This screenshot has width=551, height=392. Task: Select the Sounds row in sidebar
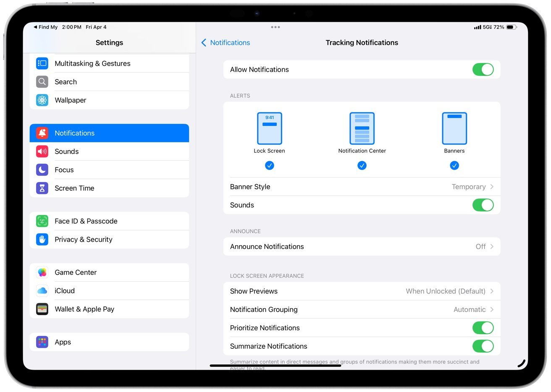109,152
